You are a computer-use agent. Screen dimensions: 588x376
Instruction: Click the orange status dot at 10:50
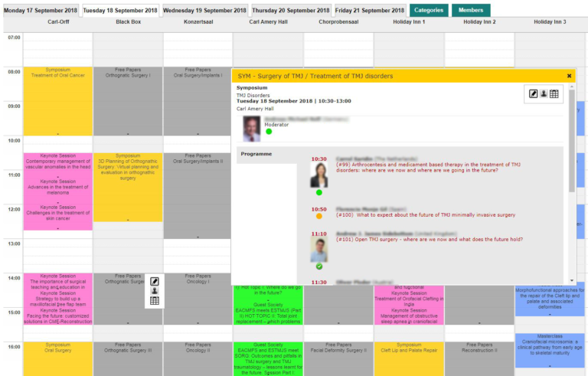click(318, 216)
